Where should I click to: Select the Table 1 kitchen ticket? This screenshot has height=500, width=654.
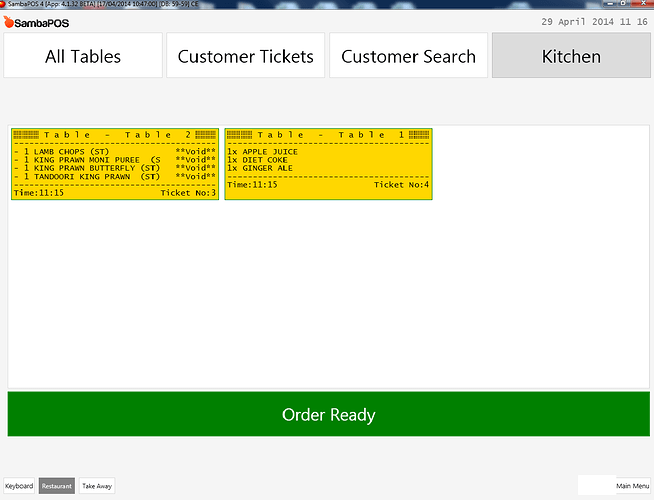[x=328, y=164]
